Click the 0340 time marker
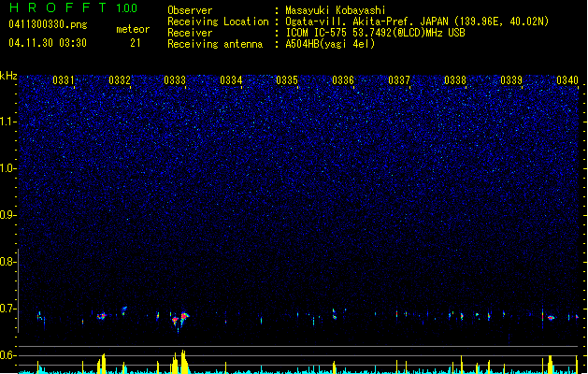 [567, 80]
